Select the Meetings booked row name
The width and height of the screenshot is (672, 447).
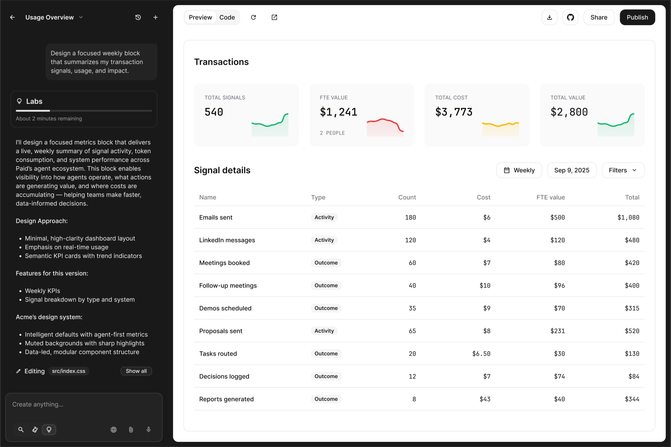click(224, 263)
